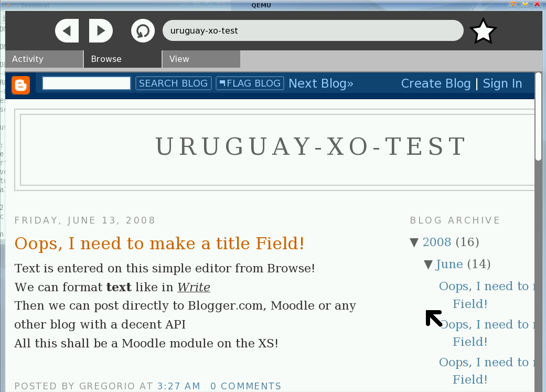The image size is (546, 392).
Task: Reload the page with the refresh icon
Action: (x=143, y=31)
